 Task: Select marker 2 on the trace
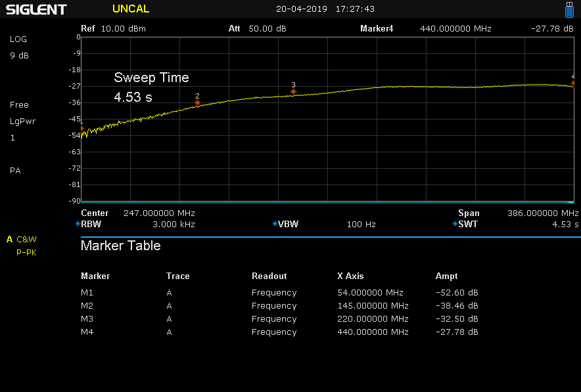[x=197, y=102]
